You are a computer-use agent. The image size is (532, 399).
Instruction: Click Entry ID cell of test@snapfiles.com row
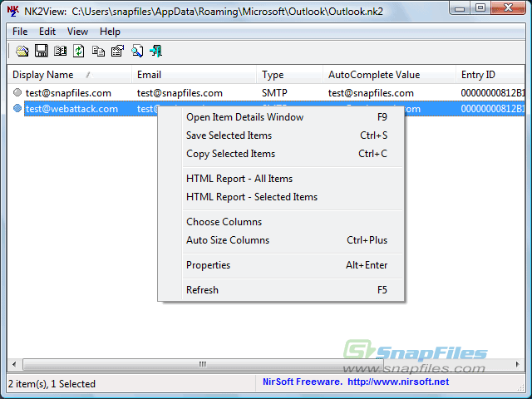(x=493, y=93)
